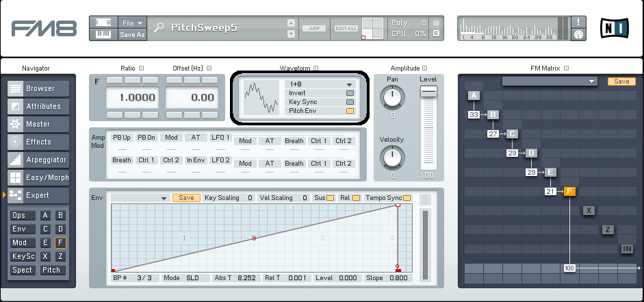Toggle waveform Invert switch
The image size is (644, 302).
(x=350, y=93)
